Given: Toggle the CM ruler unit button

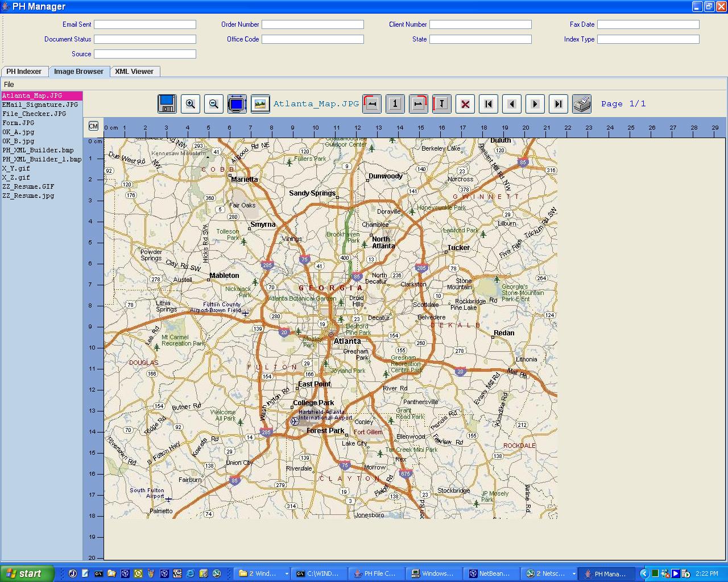Looking at the screenshot, I should (93, 126).
